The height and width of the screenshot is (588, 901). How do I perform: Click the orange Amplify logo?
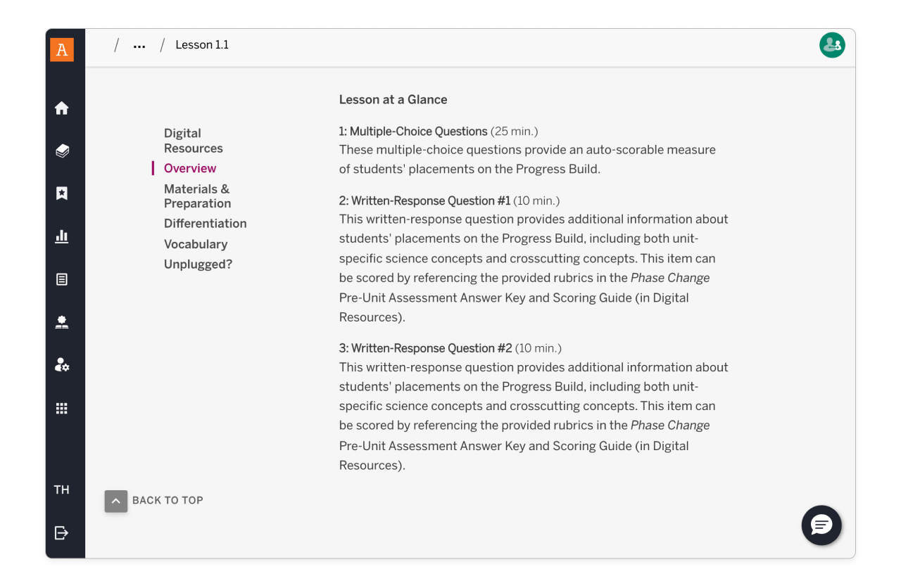(62, 50)
